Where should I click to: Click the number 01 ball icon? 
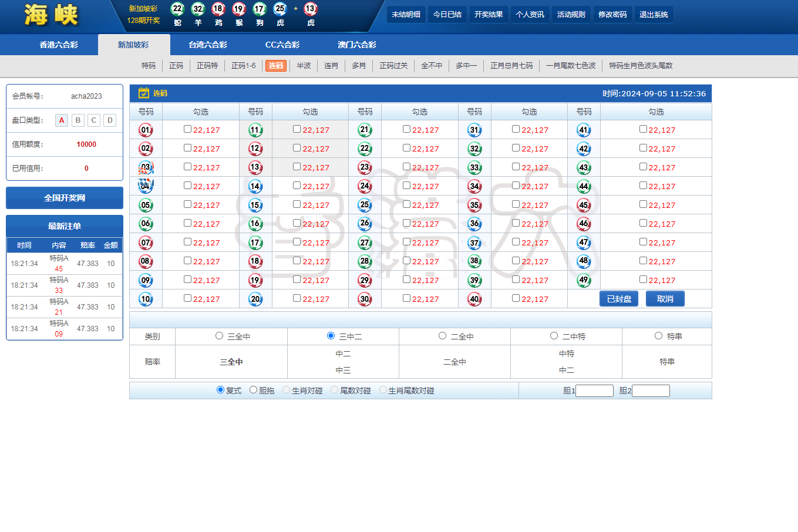point(146,130)
